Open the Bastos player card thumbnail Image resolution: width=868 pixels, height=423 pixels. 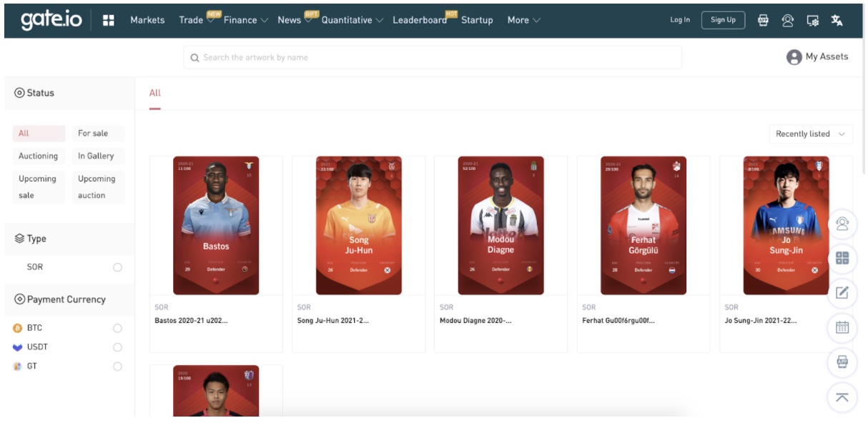coord(216,226)
